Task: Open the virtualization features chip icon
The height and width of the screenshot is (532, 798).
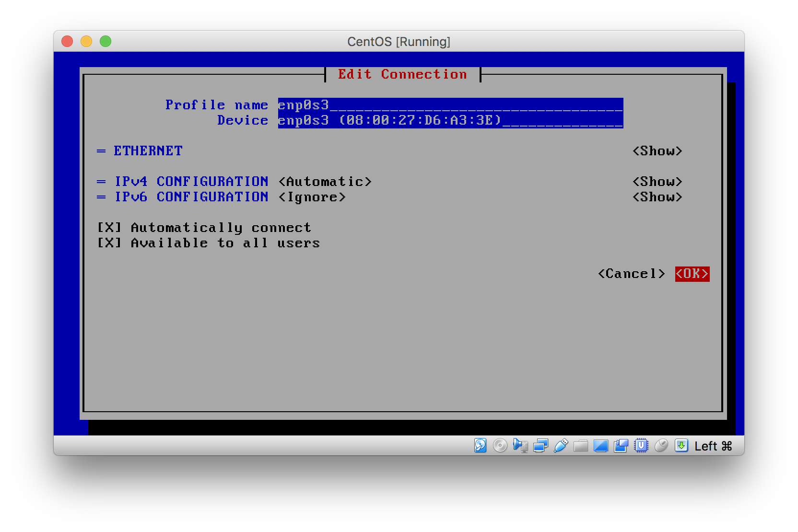Action: pyautogui.click(x=641, y=446)
